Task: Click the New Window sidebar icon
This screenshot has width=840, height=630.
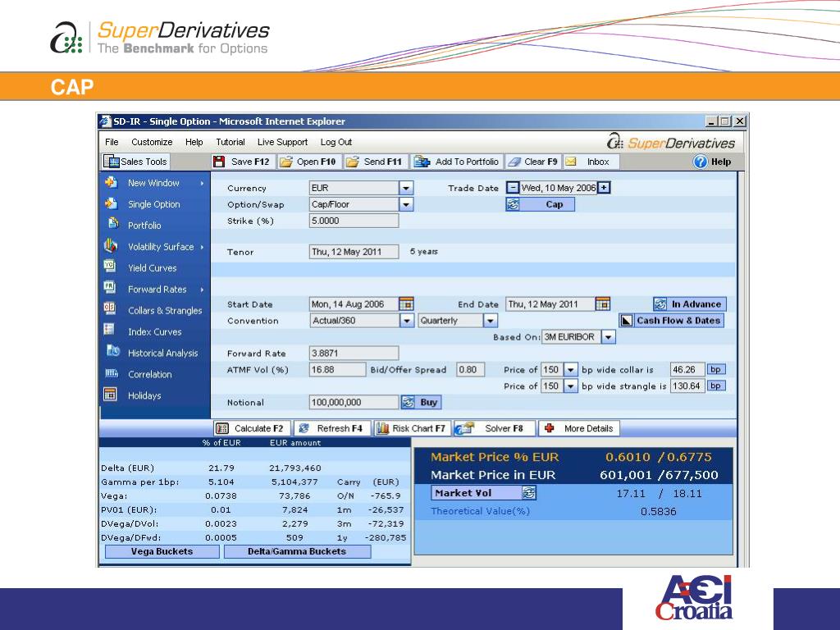Action: click(x=111, y=182)
